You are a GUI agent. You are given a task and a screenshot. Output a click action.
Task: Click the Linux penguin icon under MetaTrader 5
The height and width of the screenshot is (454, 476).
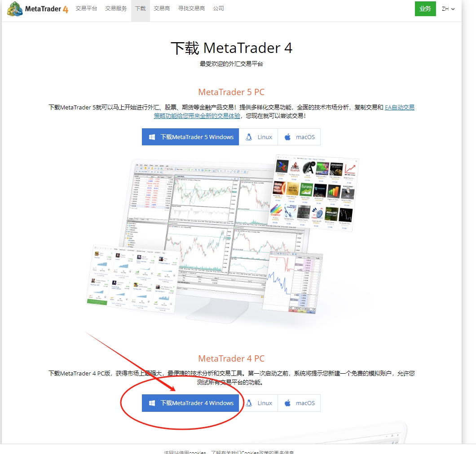[249, 137]
